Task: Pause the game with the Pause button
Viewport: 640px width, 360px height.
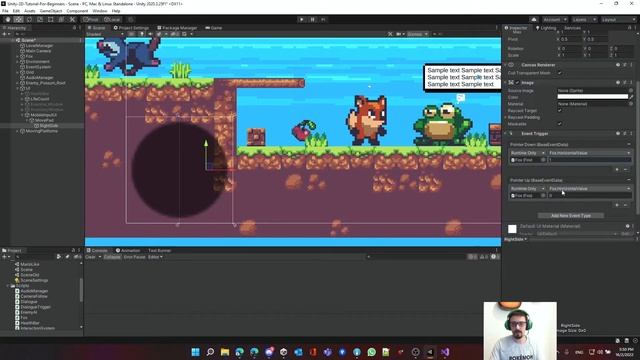Action: (x=313, y=19)
